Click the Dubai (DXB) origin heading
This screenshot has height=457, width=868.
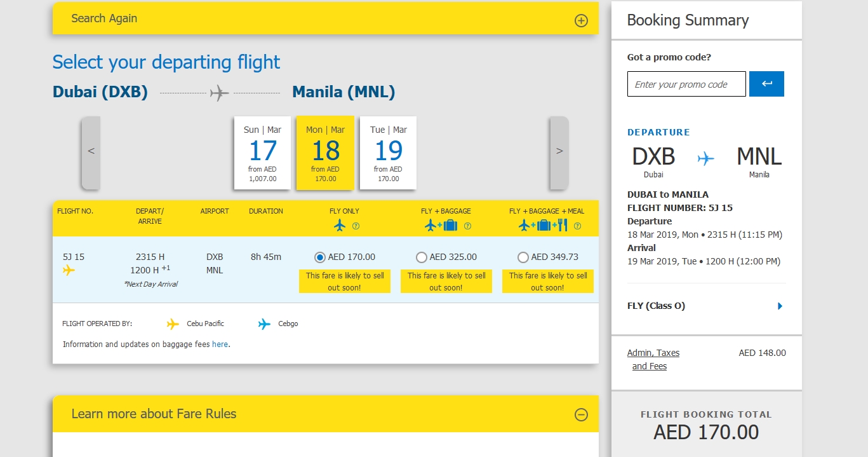(x=100, y=92)
